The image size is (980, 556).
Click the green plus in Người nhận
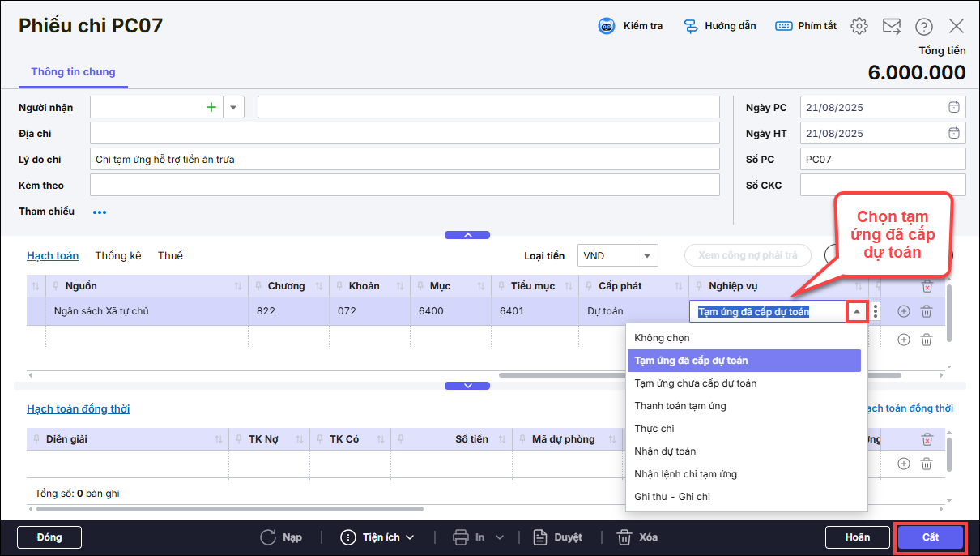[211, 107]
